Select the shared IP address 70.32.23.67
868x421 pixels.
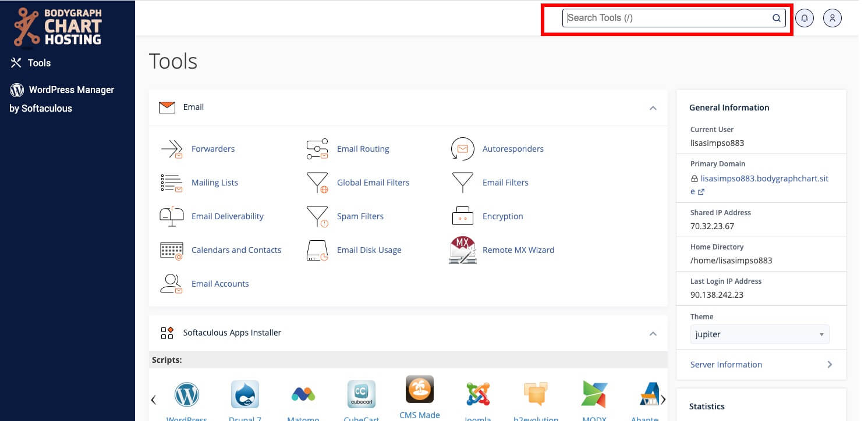coord(712,226)
